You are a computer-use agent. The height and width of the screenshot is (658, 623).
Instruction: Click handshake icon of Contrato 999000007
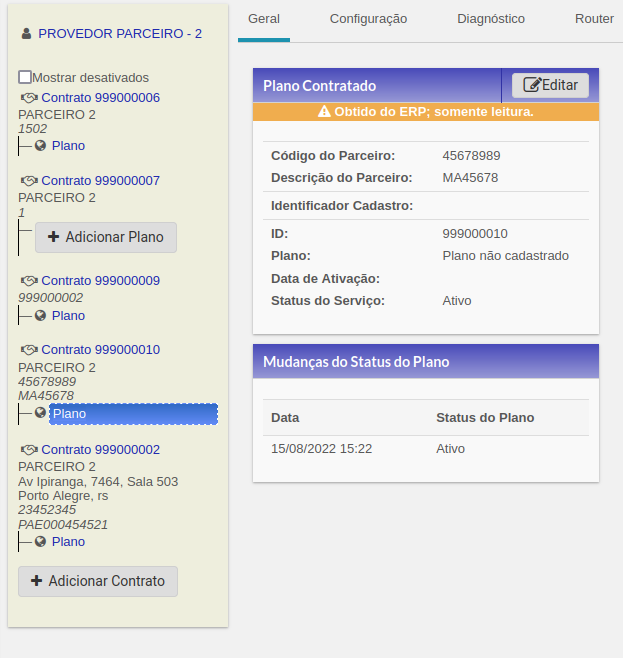point(29,181)
